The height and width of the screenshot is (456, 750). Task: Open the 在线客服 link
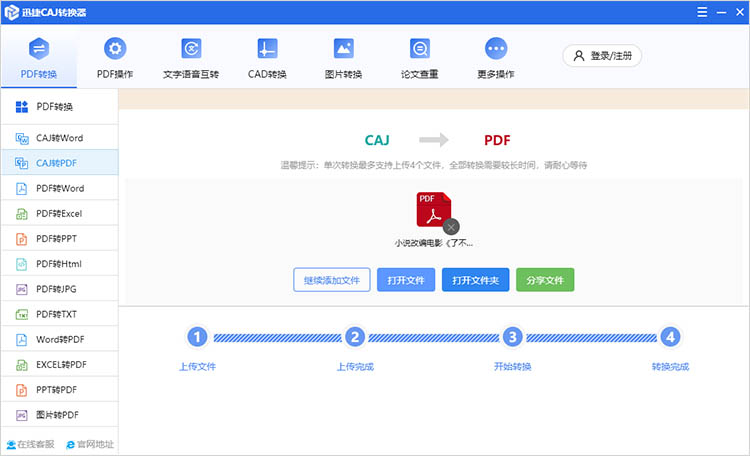click(31, 445)
